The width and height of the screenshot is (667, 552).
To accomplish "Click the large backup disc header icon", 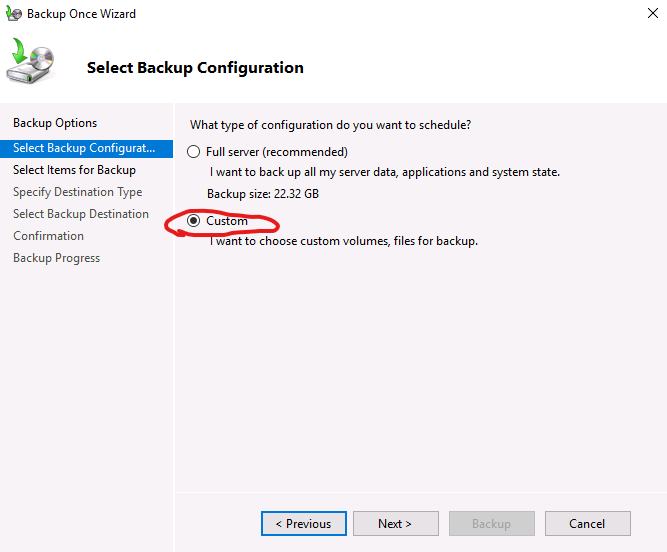I will click(x=32, y=64).
